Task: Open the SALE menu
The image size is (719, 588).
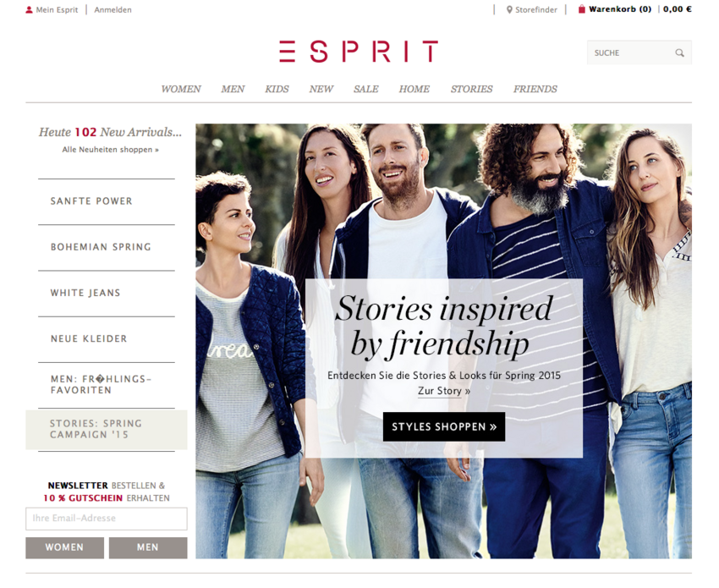Action: pos(366,89)
